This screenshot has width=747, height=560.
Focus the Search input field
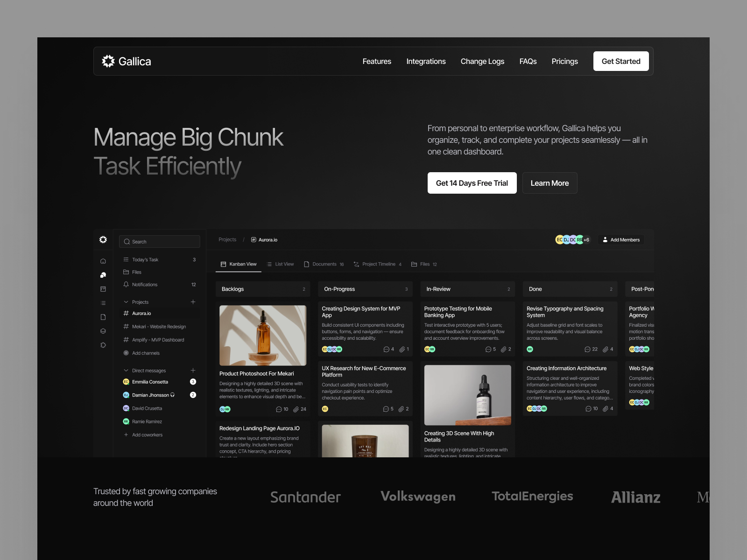tap(160, 242)
